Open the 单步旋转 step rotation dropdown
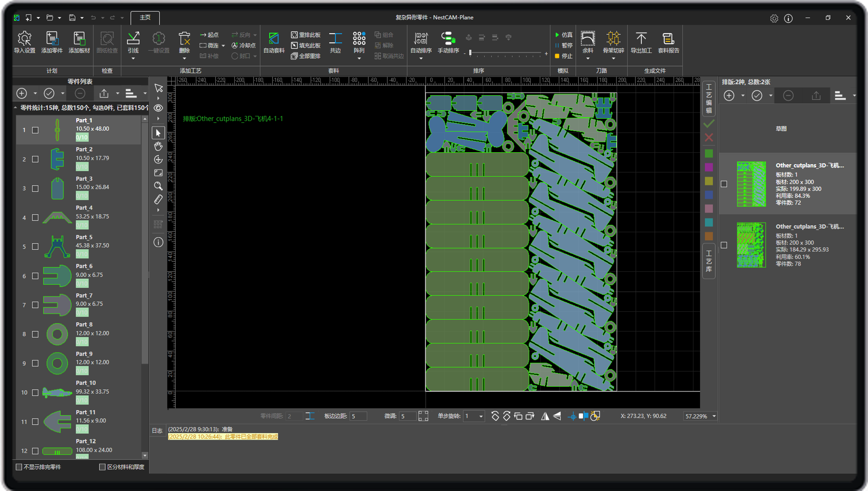868x491 pixels. [480, 416]
